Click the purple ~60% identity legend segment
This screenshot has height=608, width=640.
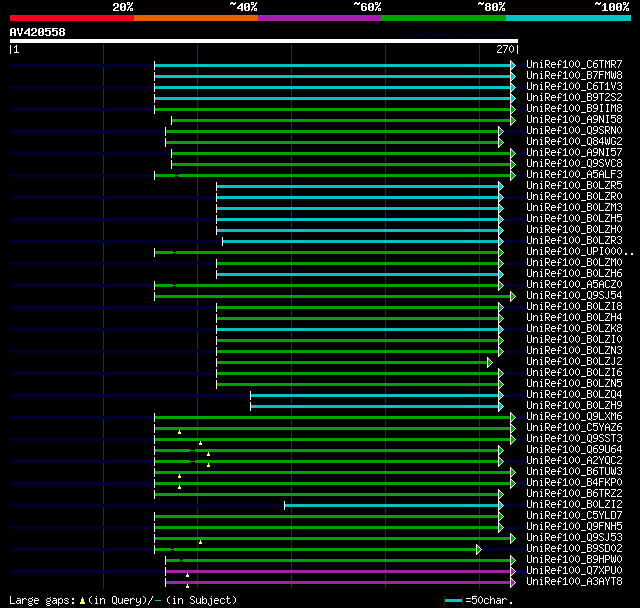coord(320,18)
